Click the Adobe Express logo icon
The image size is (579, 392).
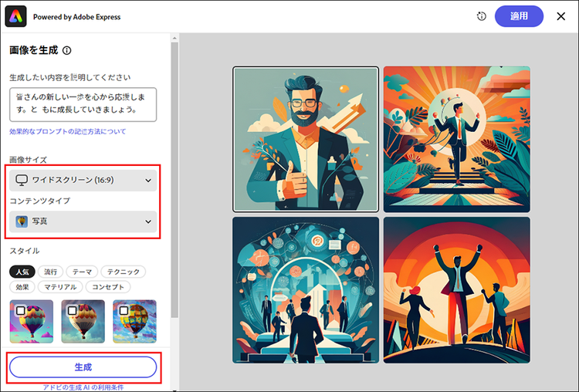(16, 16)
